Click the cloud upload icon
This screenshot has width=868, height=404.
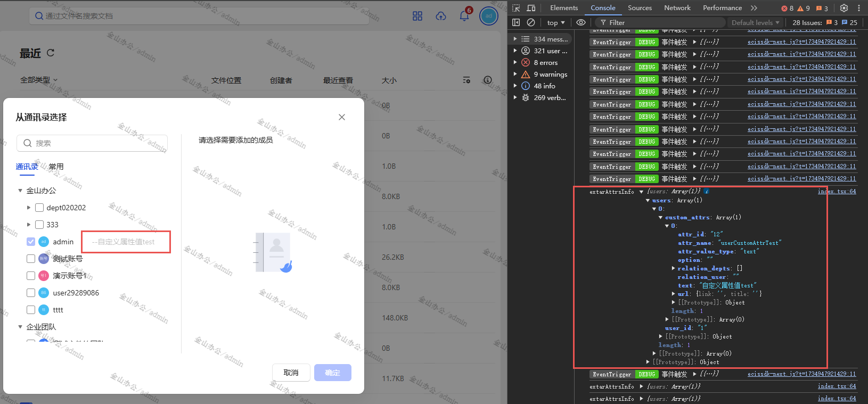(x=441, y=16)
